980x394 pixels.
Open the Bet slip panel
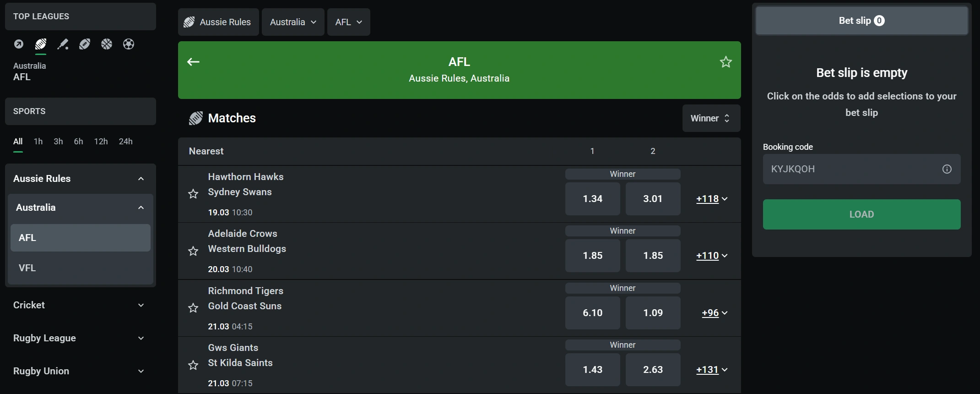pos(861,20)
